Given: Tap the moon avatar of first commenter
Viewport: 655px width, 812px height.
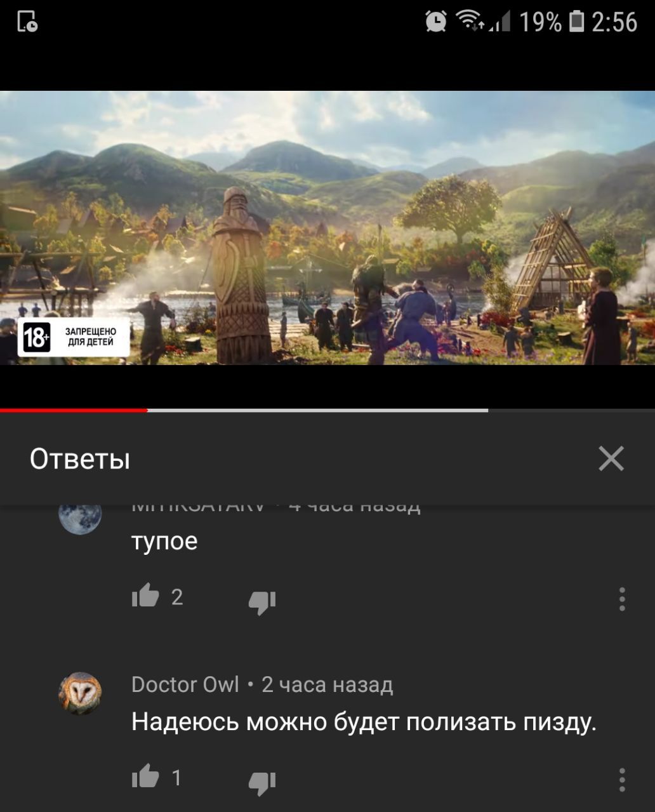Looking at the screenshot, I should (80, 517).
